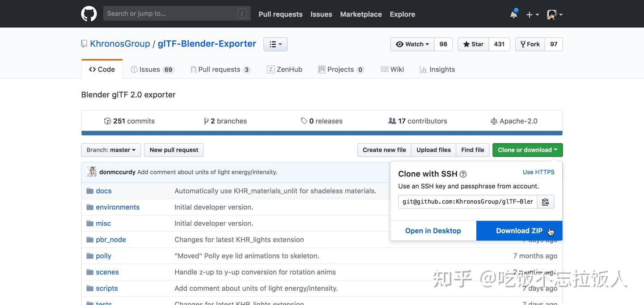Copy clone URL with clipboard icon
This screenshot has width=644, height=305.
click(x=546, y=202)
